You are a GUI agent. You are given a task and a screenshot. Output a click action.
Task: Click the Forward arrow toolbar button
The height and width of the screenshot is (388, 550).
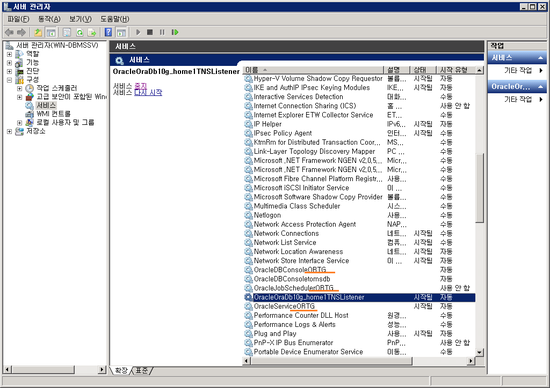[x=21, y=33]
